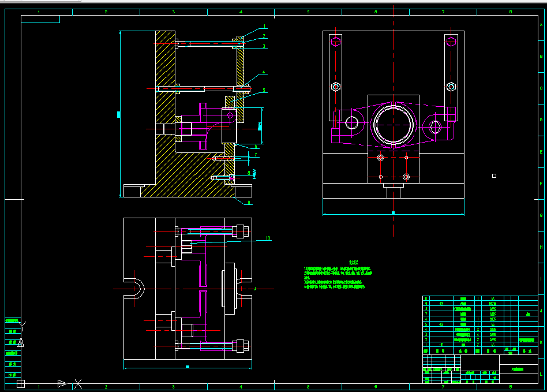
Task: Click zone number 3 on the bottom border
Action: pos(173,387)
